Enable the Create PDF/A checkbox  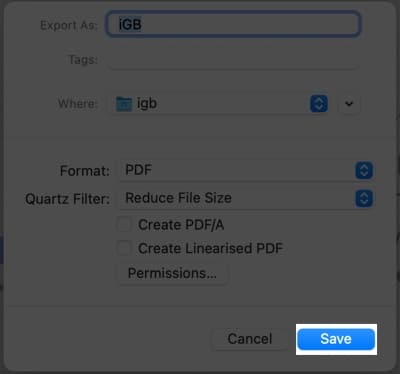tap(124, 225)
